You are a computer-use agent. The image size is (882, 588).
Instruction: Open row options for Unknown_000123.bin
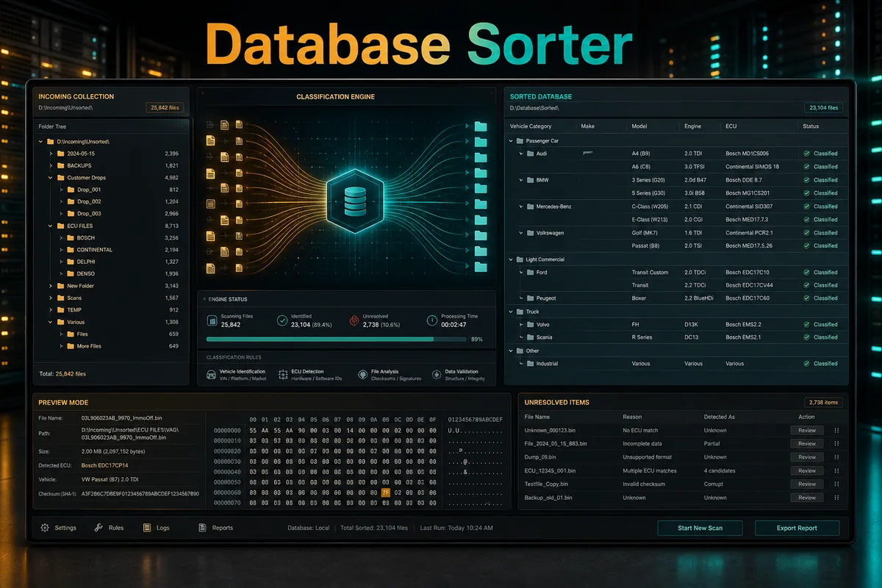click(x=836, y=431)
